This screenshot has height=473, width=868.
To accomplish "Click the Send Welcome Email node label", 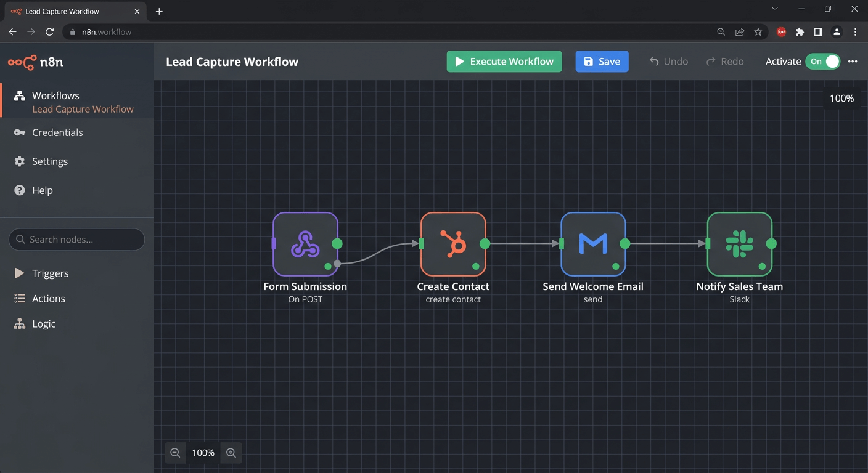I will (593, 286).
